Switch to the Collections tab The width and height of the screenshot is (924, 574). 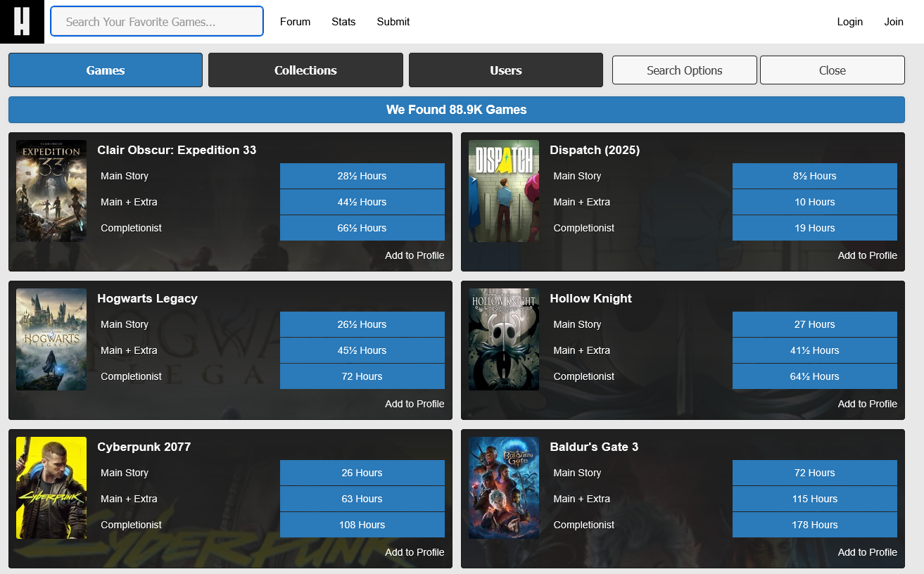[x=305, y=70]
